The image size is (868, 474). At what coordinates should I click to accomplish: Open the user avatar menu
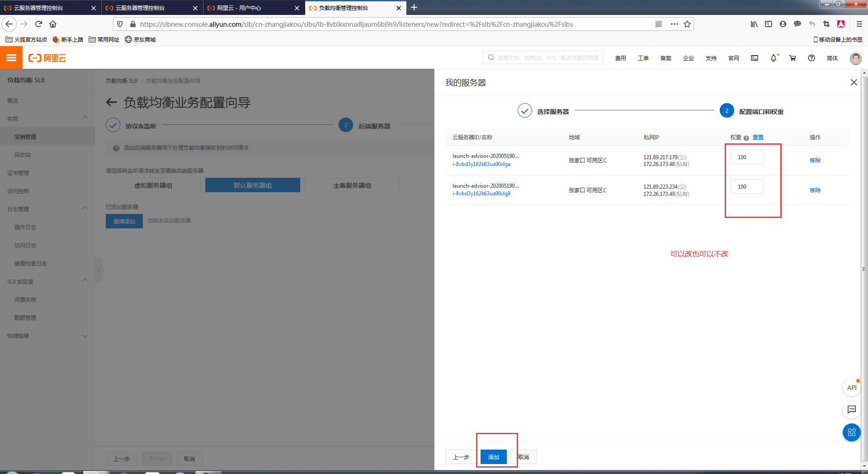click(856, 58)
